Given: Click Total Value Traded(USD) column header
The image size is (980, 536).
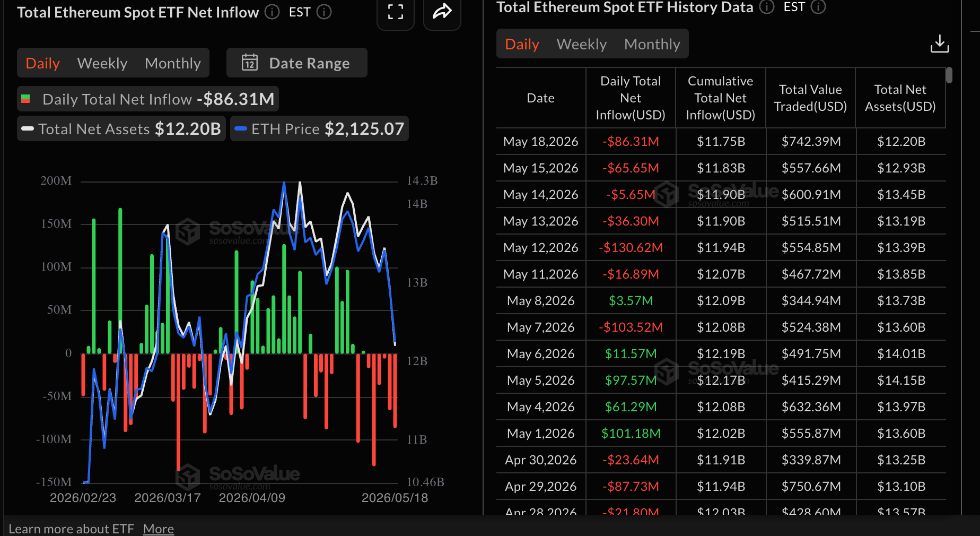Looking at the screenshot, I should coord(810,98).
